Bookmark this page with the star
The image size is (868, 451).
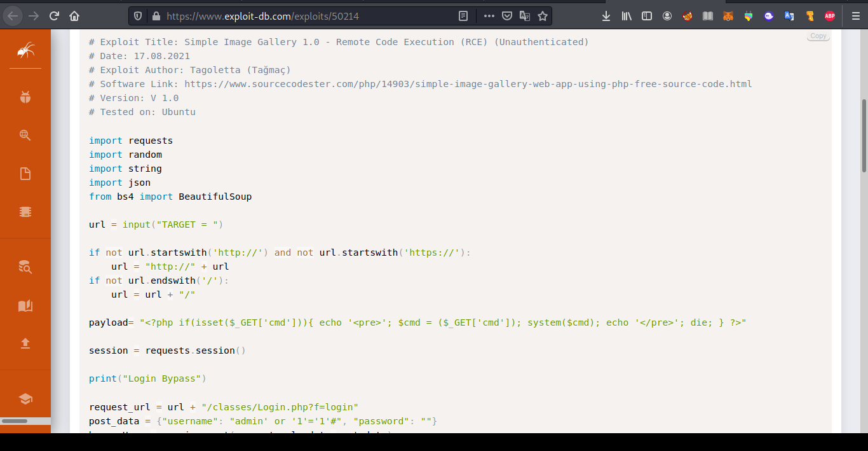coord(543,16)
